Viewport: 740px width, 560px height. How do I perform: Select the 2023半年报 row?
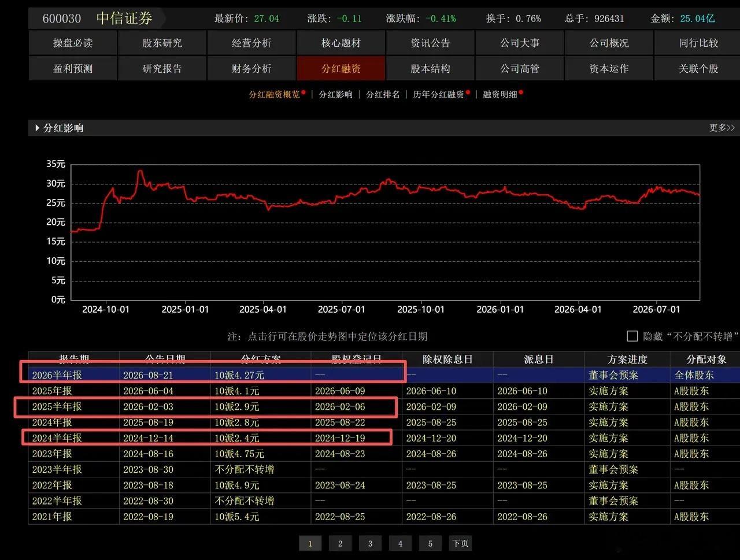click(384, 469)
